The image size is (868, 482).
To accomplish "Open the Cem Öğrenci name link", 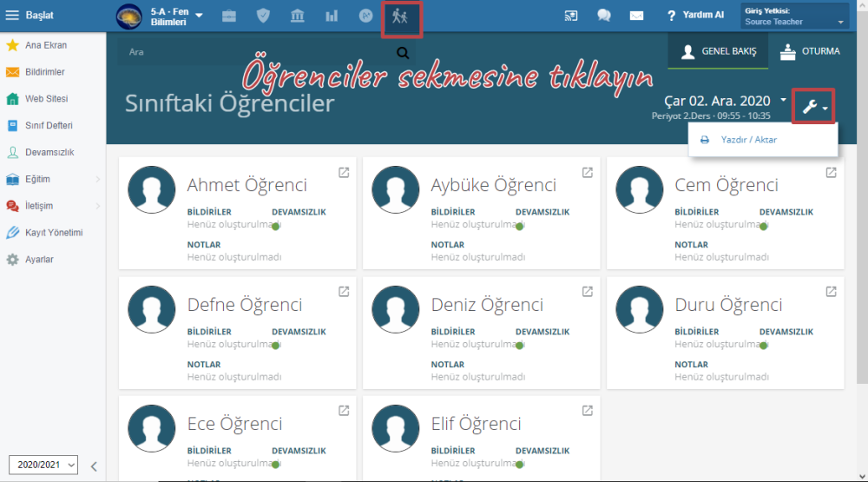I will pos(727,185).
